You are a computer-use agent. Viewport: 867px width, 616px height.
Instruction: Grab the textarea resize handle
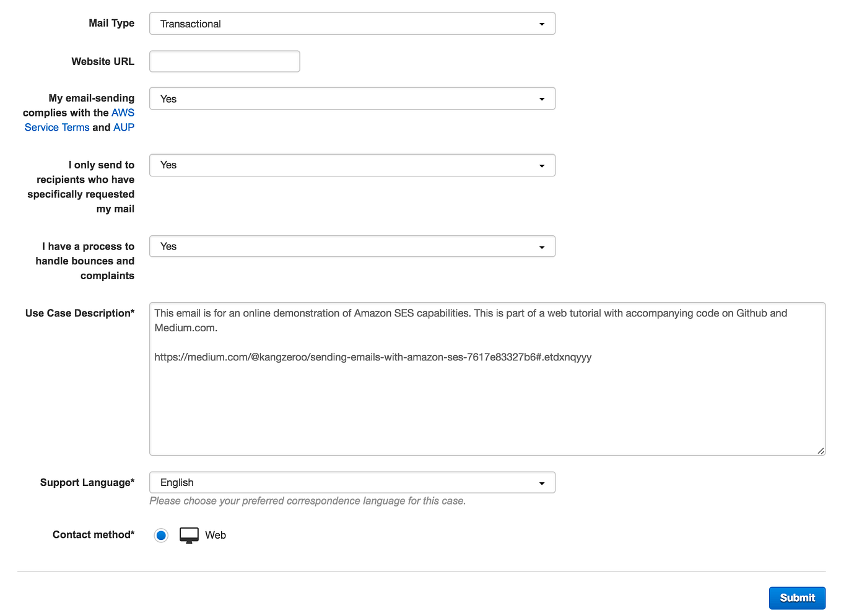tap(821, 451)
